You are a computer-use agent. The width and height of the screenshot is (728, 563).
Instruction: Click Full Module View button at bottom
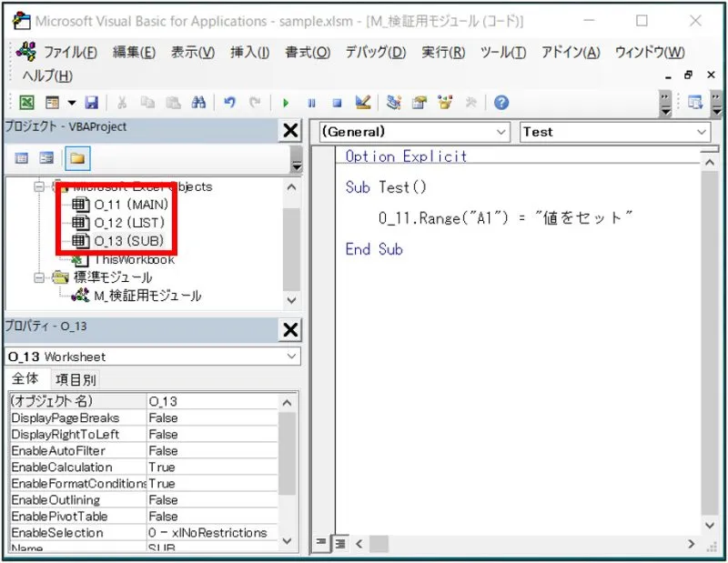click(340, 543)
